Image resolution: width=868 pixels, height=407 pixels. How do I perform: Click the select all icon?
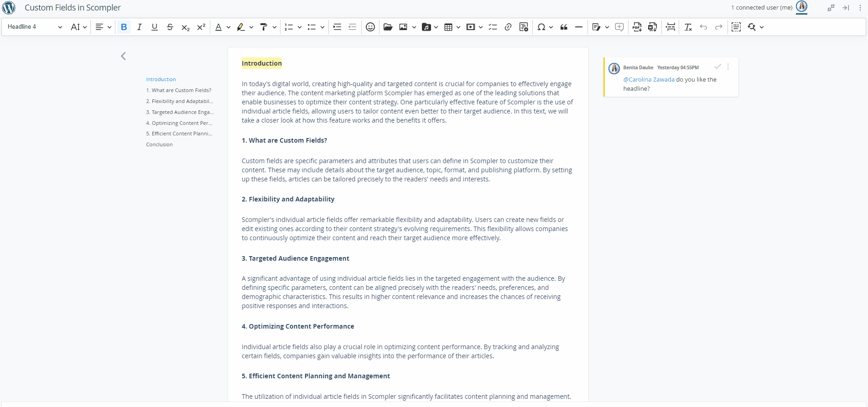[x=736, y=27]
